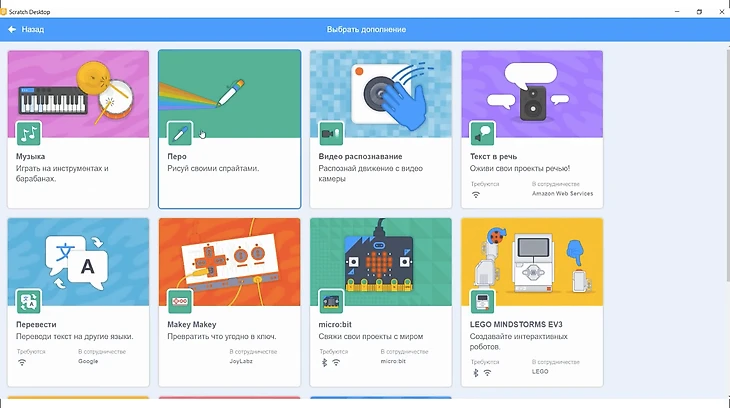Restore down the Scratch Desktop window
Viewport: 730px width, 408px height.
coord(699,11)
